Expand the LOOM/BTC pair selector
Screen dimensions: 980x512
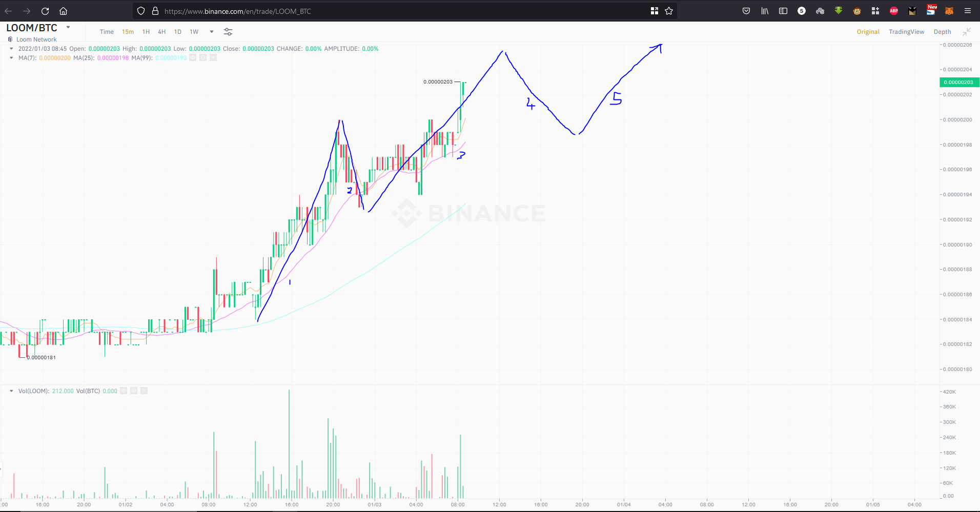[x=68, y=27]
